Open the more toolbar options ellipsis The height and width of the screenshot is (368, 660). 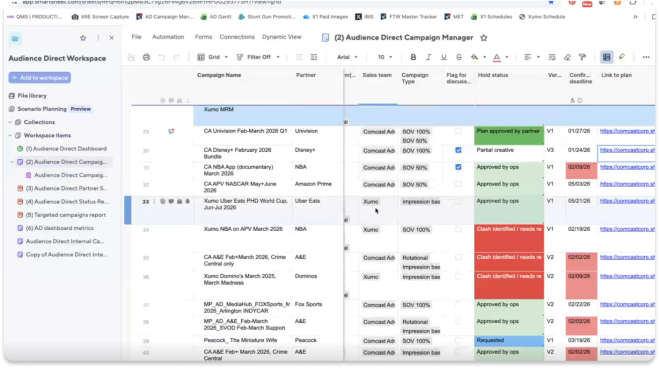[x=646, y=57]
